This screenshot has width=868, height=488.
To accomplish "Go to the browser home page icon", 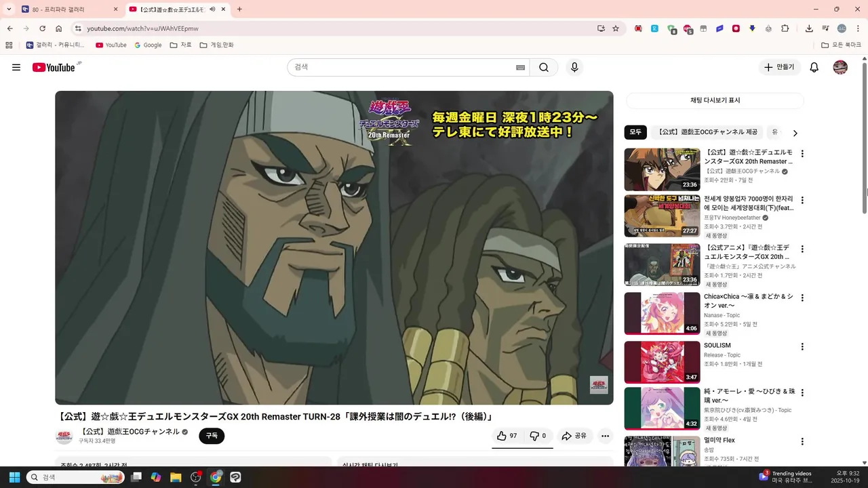I will [59, 28].
